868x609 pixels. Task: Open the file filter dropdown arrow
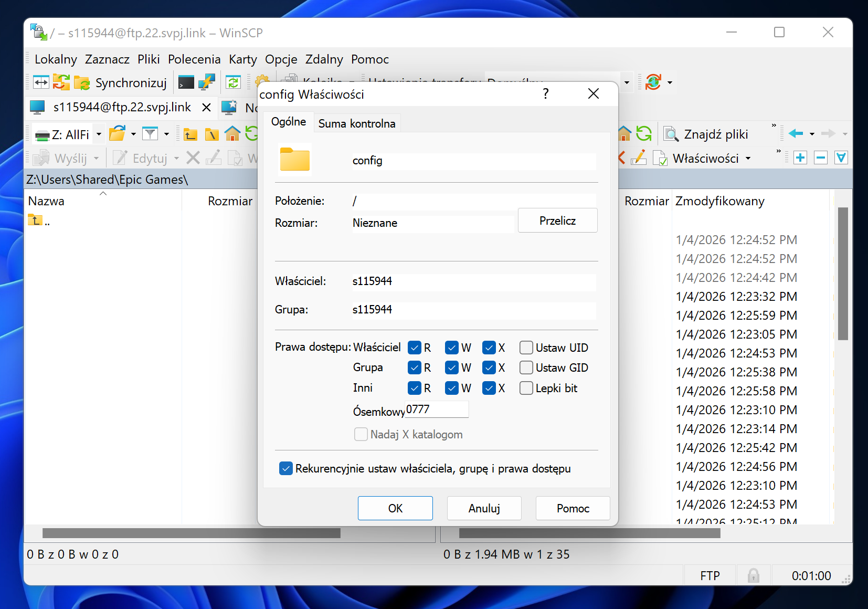point(166,134)
